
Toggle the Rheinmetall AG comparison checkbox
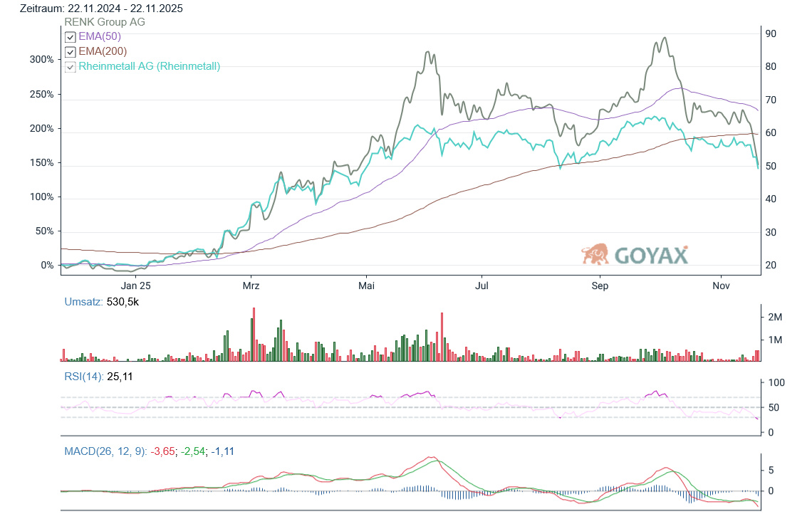[x=70, y=67]
